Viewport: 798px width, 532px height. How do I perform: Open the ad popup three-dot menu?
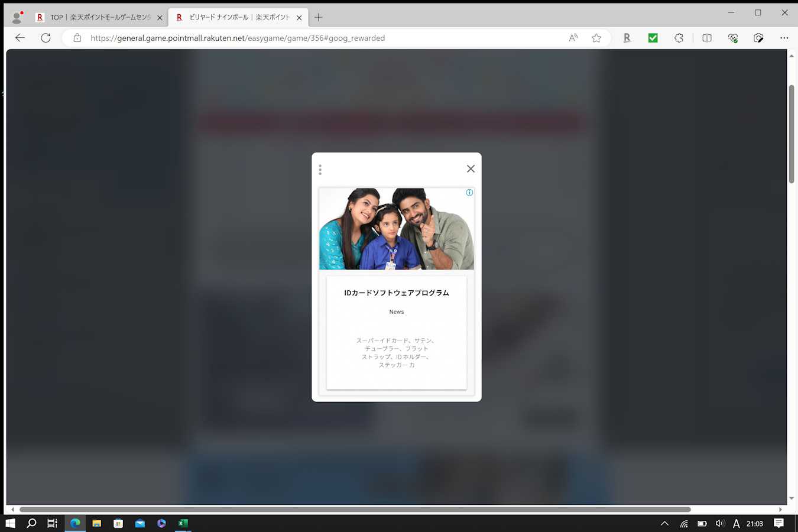click(x=320, y=170)
